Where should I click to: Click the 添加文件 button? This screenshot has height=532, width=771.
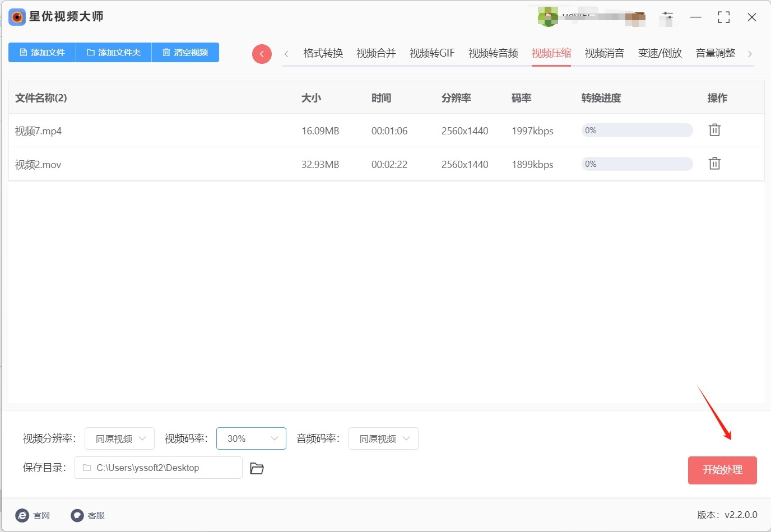click(x=42, y=53)
